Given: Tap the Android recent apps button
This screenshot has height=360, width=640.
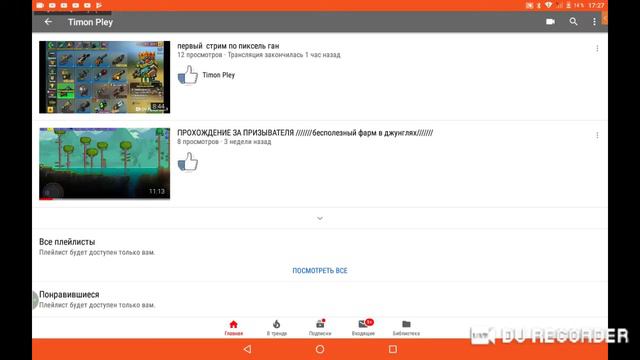Looking at the screenshot, I should 393,349.
